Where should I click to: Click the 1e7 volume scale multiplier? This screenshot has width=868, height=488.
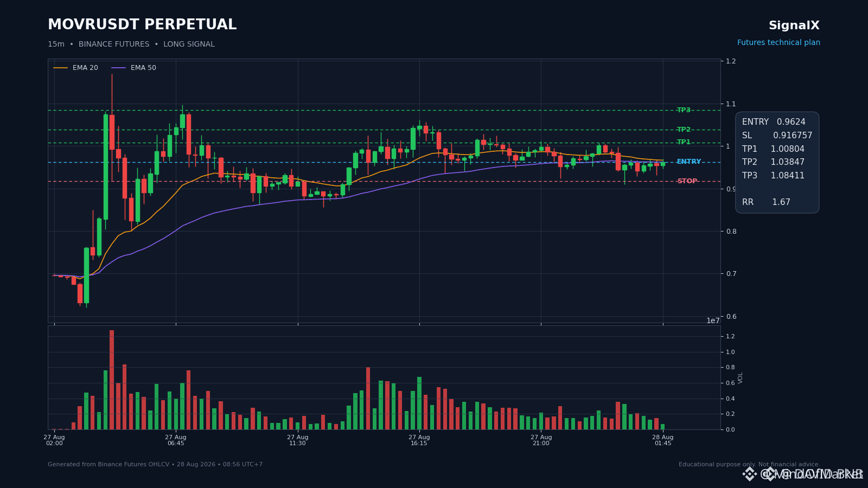[713, 320]
